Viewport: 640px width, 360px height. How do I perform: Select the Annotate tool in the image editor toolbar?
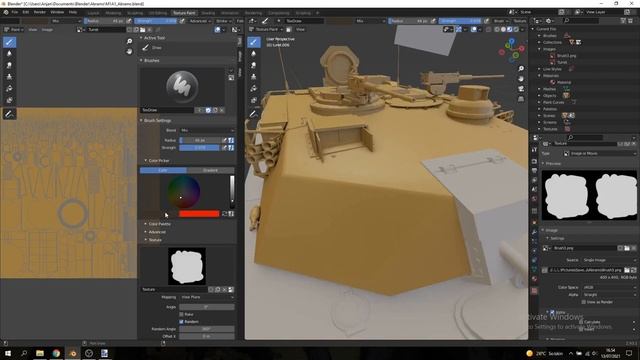[9, 114]
